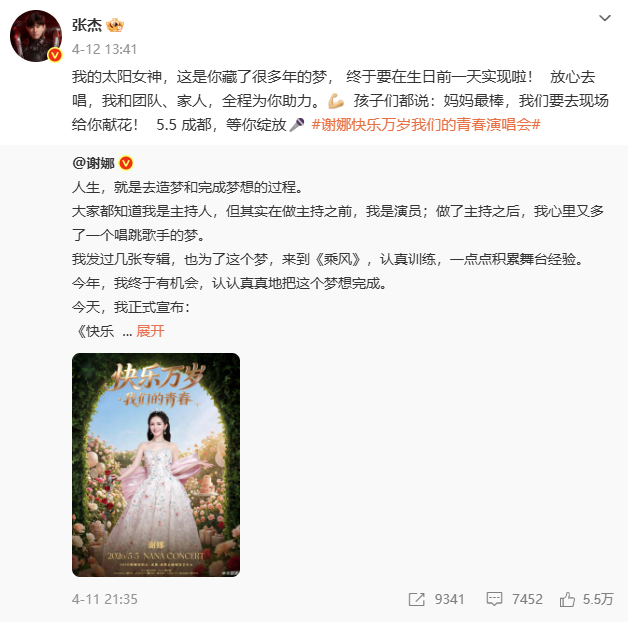Click verified V badge on avatar
The image size is (628, 622).
pyautogui.click(x=55, y=55)
